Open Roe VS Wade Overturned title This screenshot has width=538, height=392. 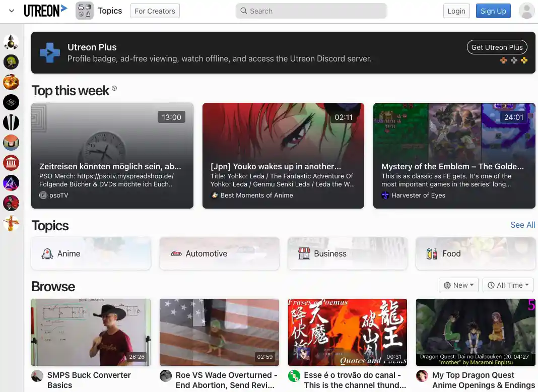tap(227, 380)
